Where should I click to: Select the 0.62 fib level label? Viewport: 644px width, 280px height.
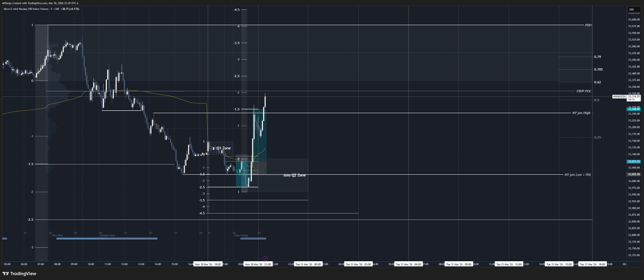pos(597,83)
